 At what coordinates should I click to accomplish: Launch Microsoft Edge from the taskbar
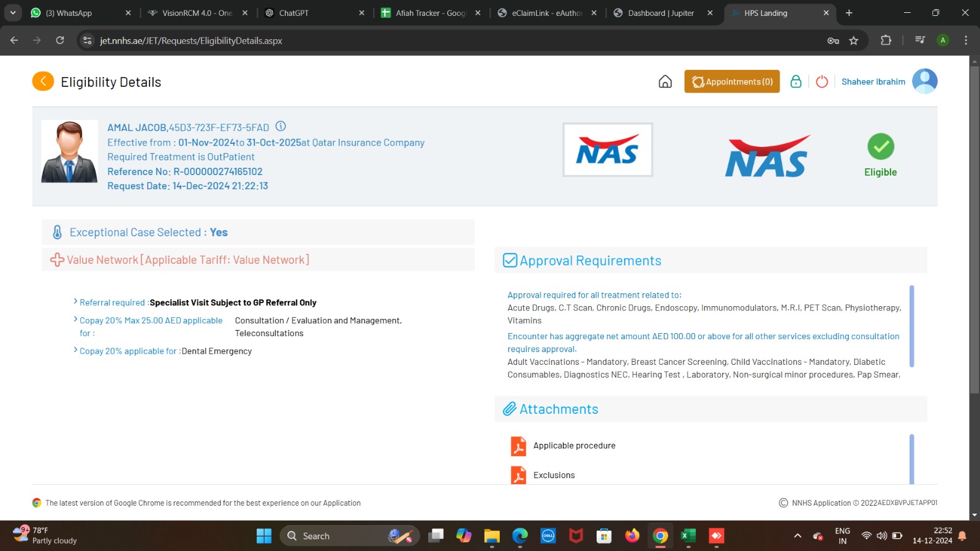[x=520, y=536]
